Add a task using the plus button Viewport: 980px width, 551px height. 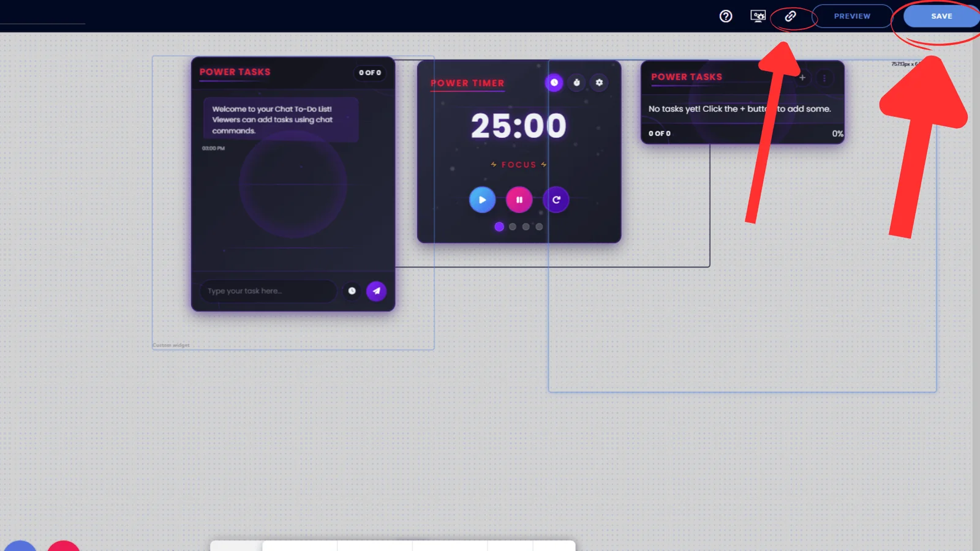pos(802,78)
